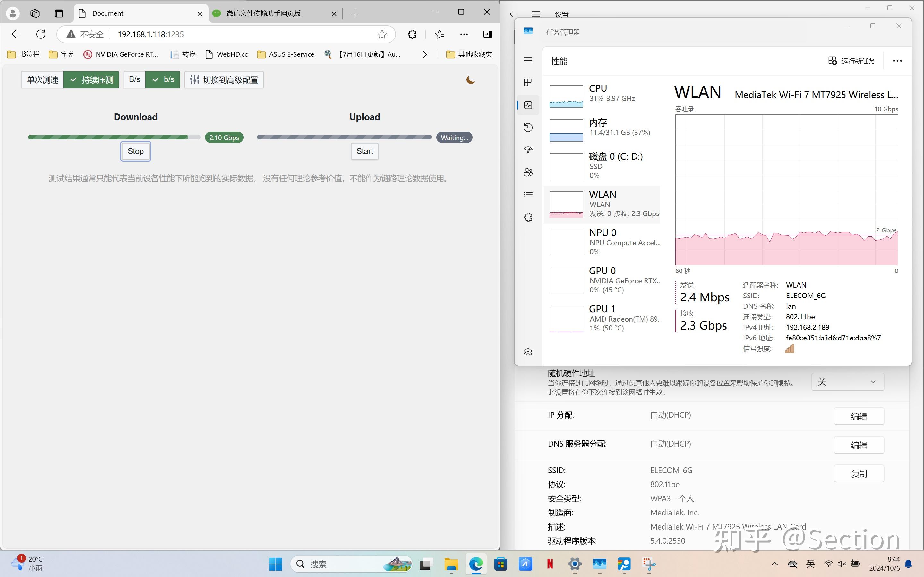Screen dimensions: 924x577
Task: Open App history view in Task Manager
Action: (528, 128)
